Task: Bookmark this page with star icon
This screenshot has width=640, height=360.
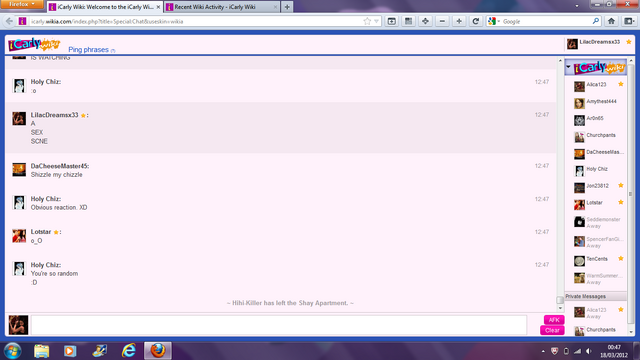Action: [x=367, y=21]
